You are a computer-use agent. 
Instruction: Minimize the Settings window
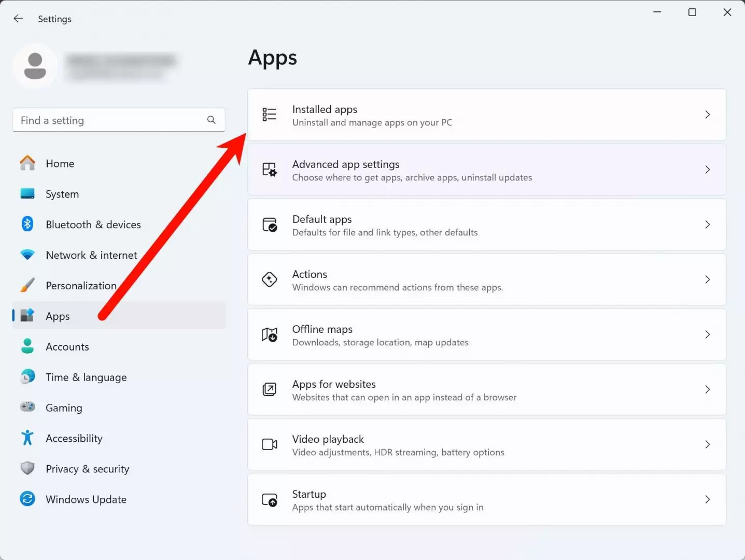pyautogui.click(x=657, y=12)
